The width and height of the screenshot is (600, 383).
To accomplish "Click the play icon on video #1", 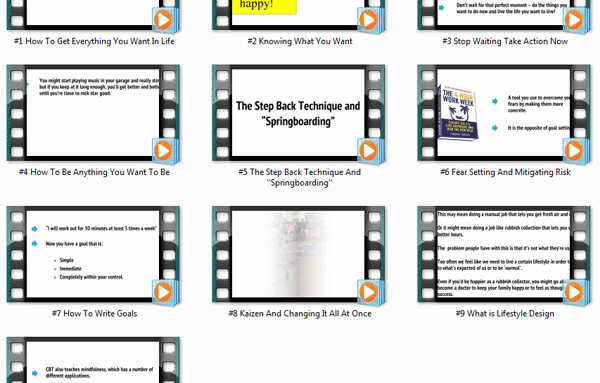I will (163, 20).
